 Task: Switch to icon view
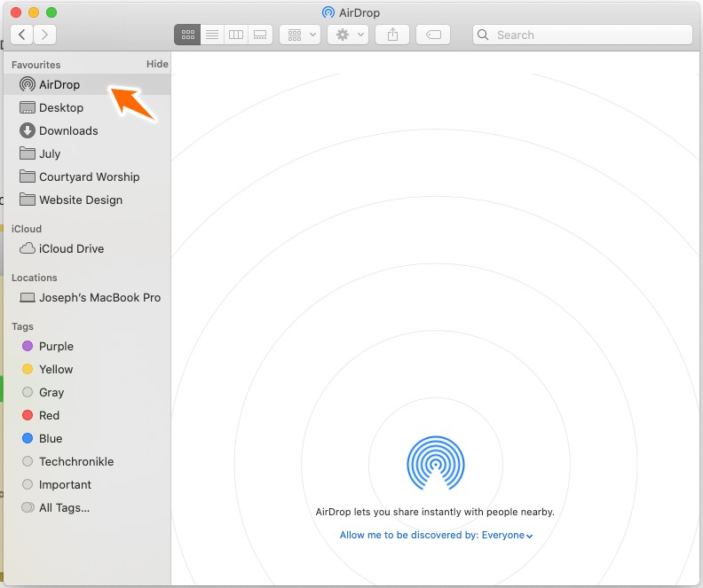187,35
